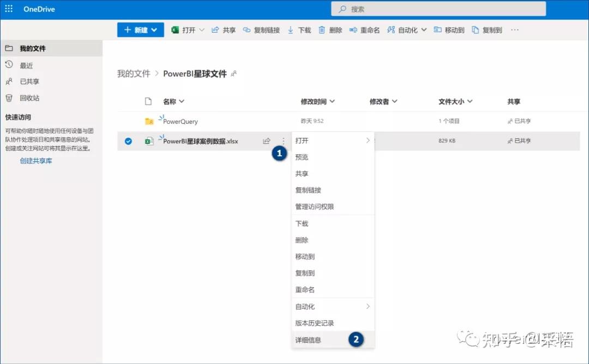The image size is (589, 364).
Task: Focus the 搜索 search box
Action: 438,9
